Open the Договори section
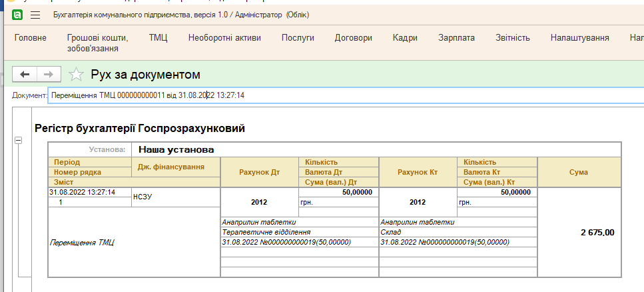 point(353,38)
